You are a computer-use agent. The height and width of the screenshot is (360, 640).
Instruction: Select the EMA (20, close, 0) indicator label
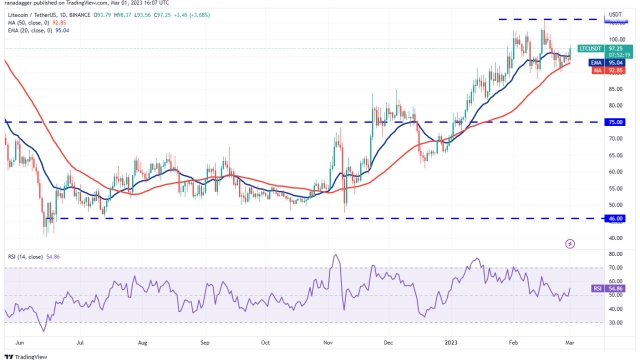pyautogui.click(x=30, y=31)
